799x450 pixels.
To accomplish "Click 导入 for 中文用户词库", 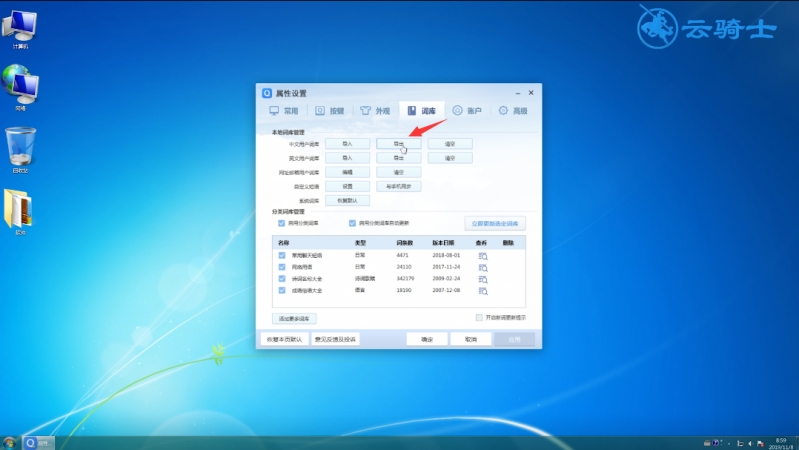I will point(348,144).
